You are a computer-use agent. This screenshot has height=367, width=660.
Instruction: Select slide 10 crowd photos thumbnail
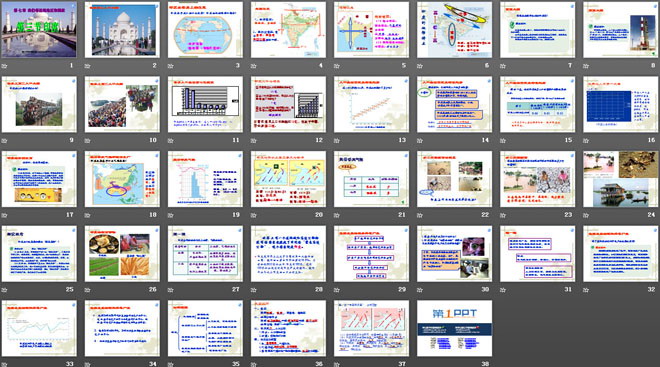[122, 104]
